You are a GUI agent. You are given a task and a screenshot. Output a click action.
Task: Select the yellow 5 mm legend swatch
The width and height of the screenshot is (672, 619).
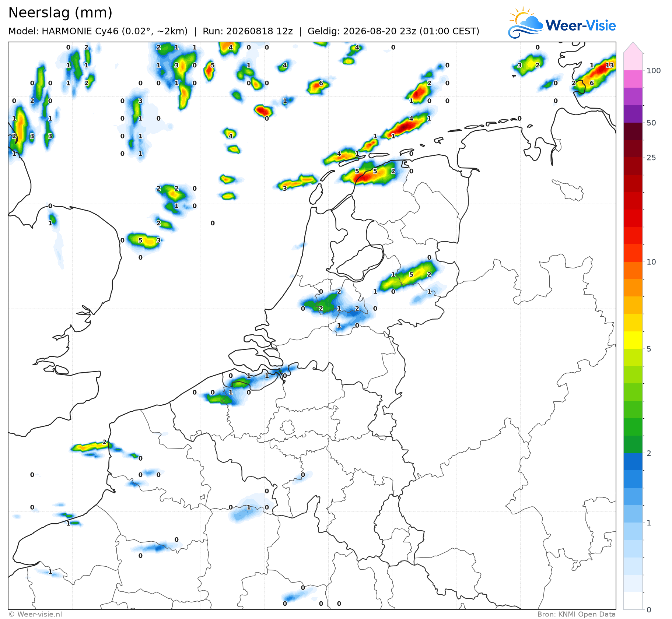[633, 340]
